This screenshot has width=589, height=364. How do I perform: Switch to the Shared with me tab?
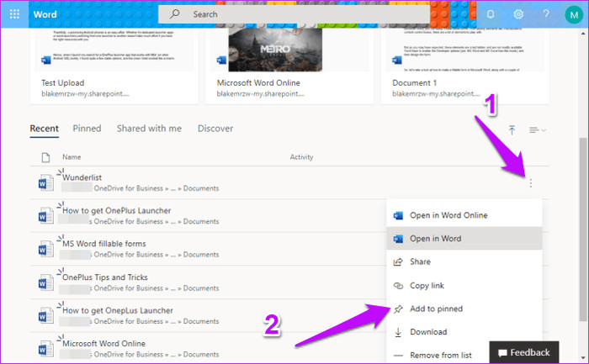149,129
